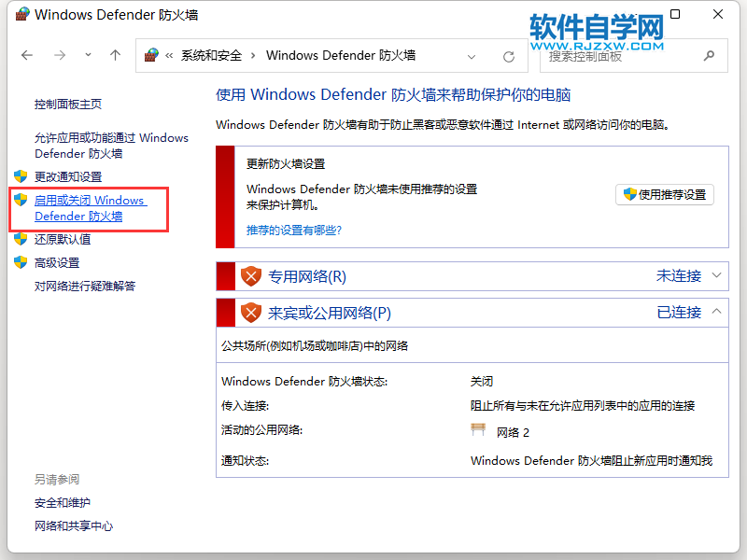Image resolution: width=747 pixels, height=560 pixels.
Task: Click shield icon beside 启用或关闭 link
Action: pyautogui.click(x=21, y=200)
